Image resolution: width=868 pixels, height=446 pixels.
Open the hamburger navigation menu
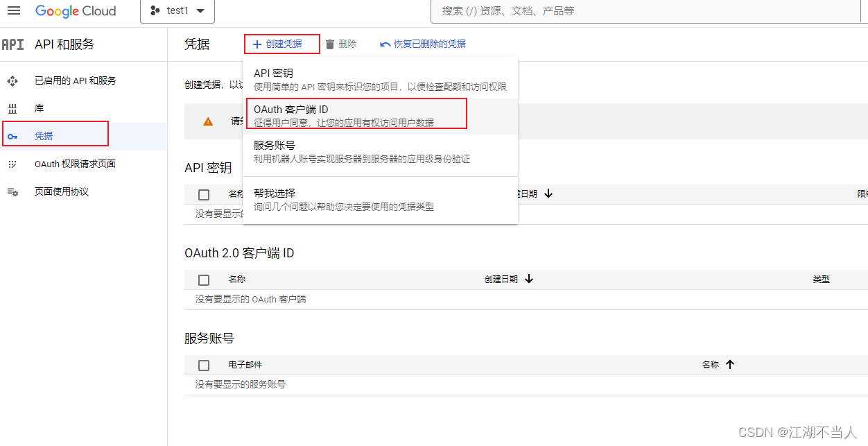14,11
